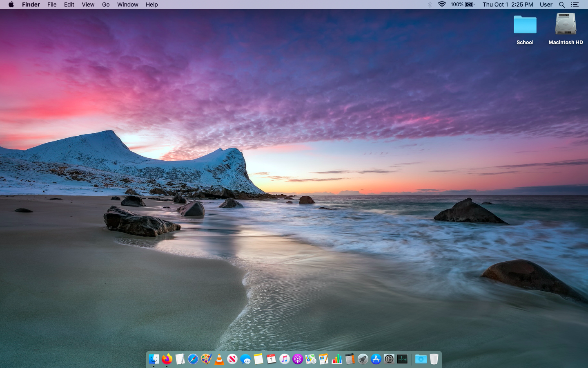Open Spotlight search magnifier
This screenshot has width=588, height=368.
coord(562,4)
